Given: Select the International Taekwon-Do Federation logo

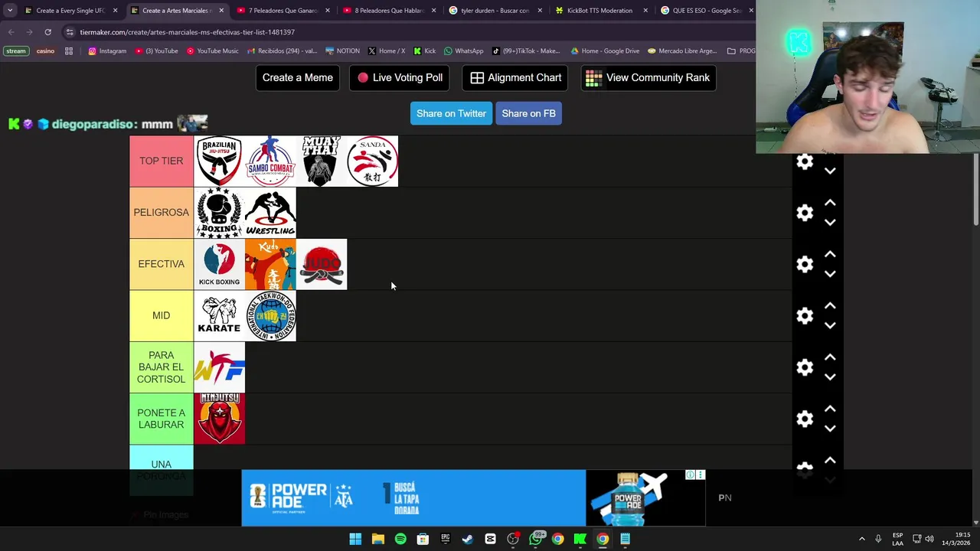Looking at the screenshot, I should point(270,315).
